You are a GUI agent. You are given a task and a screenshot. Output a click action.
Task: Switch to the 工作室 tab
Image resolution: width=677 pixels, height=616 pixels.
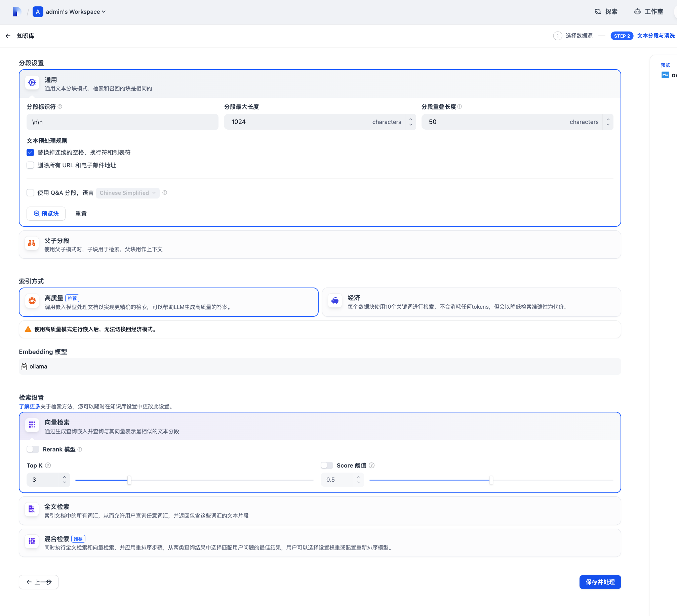pos(649,12)
